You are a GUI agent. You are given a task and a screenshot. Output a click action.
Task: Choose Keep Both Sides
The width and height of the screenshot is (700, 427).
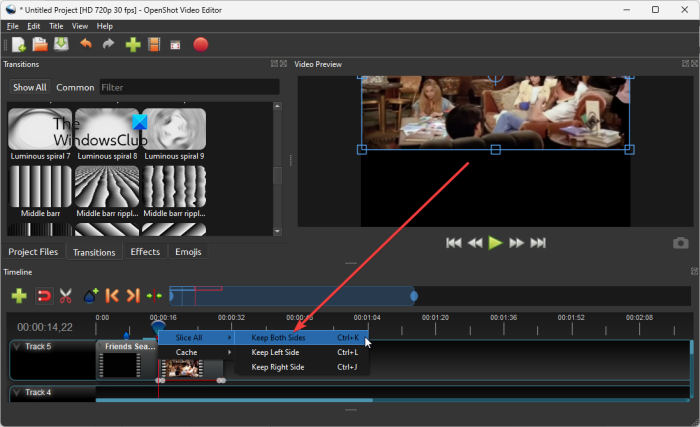[x=302, y=338]
